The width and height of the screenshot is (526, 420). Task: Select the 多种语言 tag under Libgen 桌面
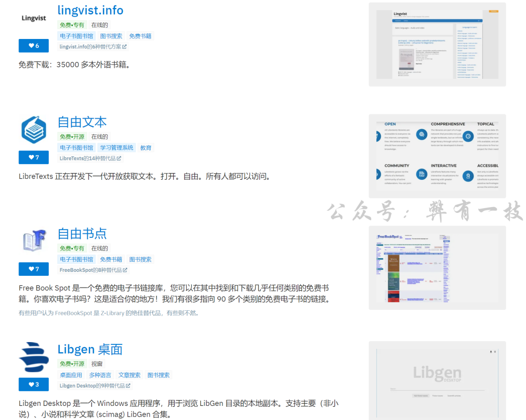(100, 375)
